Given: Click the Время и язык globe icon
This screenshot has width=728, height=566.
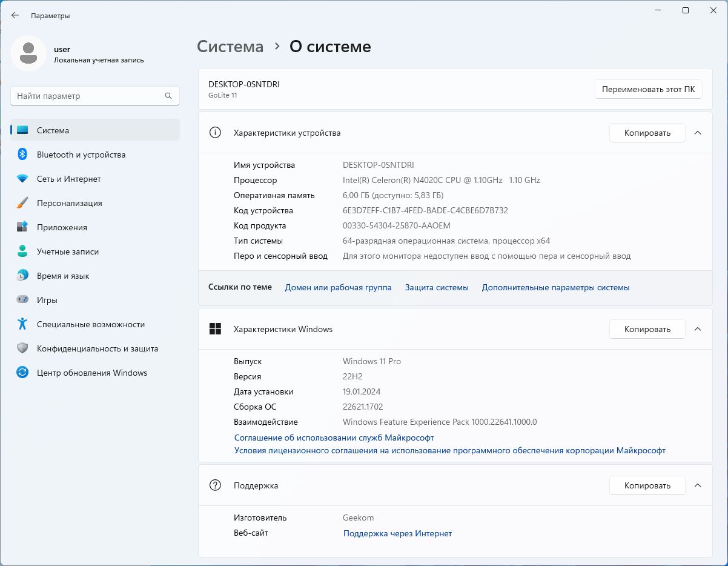Looking at the screenshot, I should [22, 276].
